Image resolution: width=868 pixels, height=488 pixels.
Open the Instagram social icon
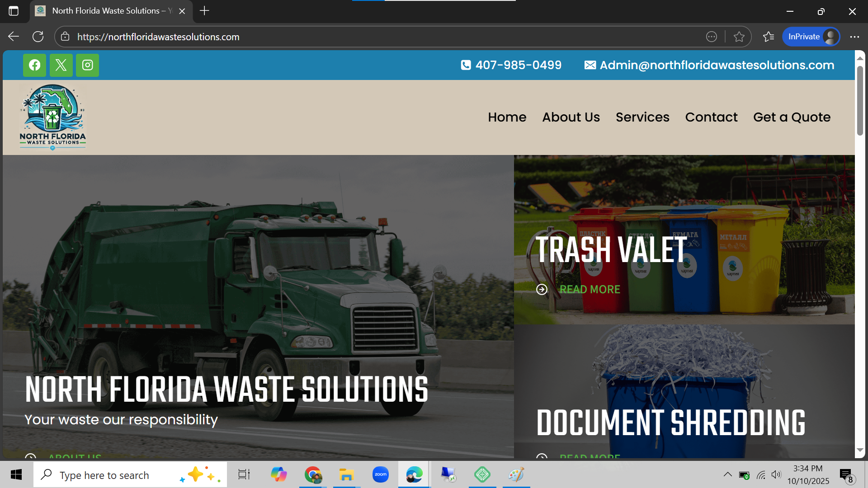[87, 65]
